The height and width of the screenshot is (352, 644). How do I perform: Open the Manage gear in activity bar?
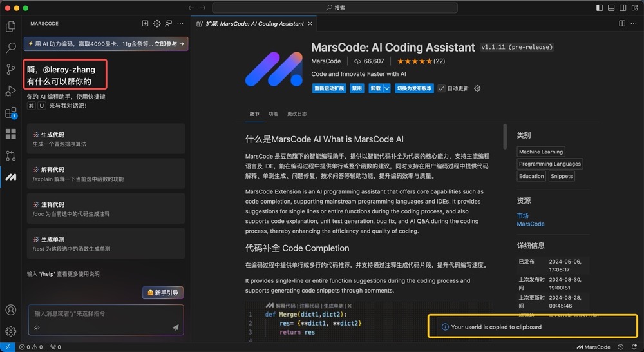[x=11, y=331]
